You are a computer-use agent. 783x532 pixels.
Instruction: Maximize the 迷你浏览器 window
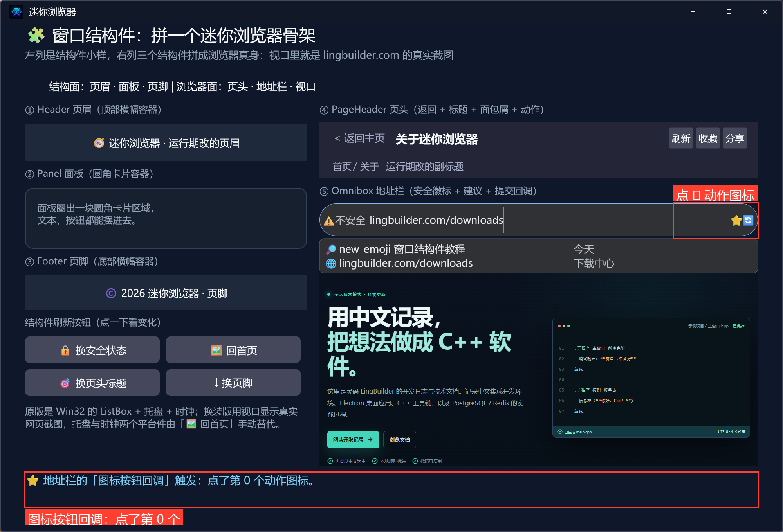pos(729,12)
